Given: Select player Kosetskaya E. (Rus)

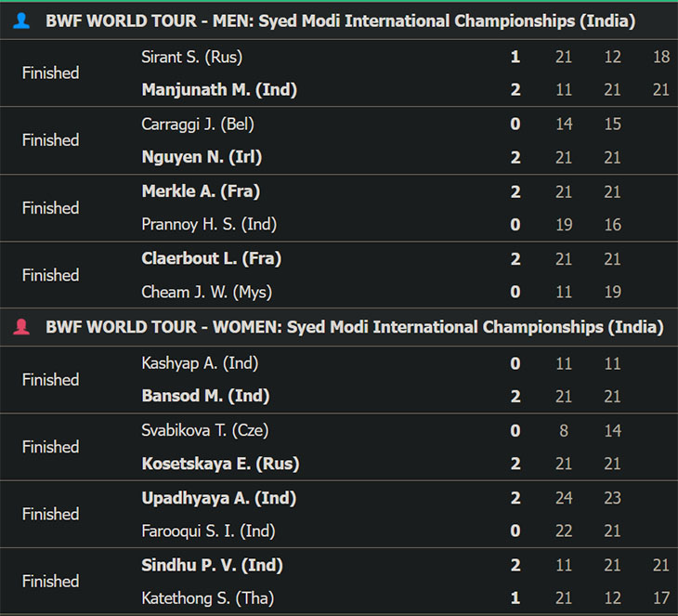Looking at the screenshot, I should (220, 464).
